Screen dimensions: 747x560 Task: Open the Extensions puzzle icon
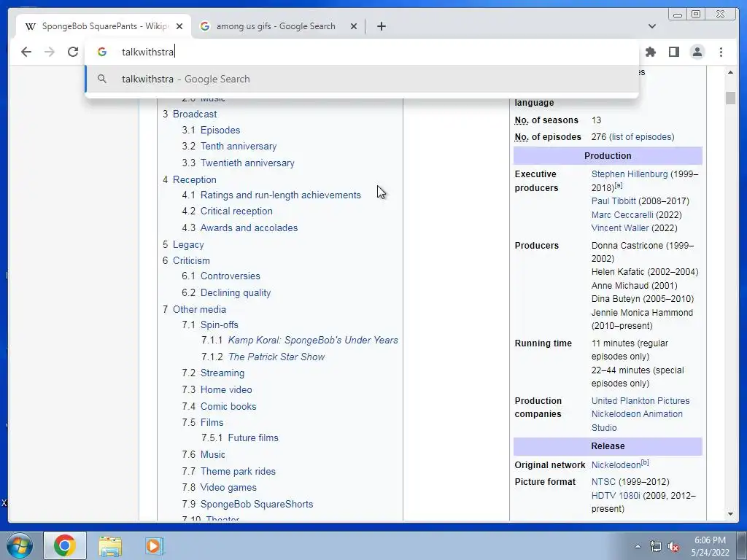coord(650,52)
